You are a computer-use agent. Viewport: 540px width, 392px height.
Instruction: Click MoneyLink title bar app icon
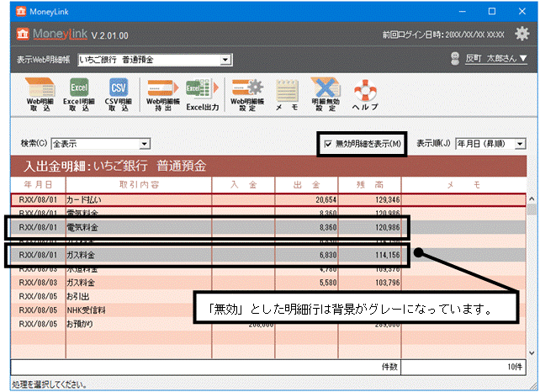pos(21,12)
